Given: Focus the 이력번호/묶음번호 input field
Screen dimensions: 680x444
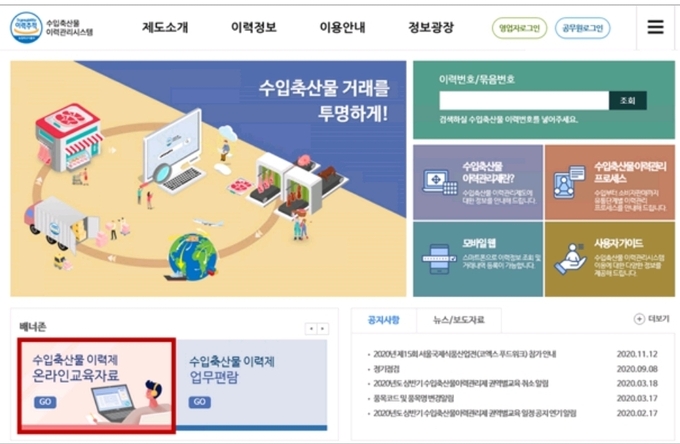Looking at the screenshot, I should [x=524, y=101].
